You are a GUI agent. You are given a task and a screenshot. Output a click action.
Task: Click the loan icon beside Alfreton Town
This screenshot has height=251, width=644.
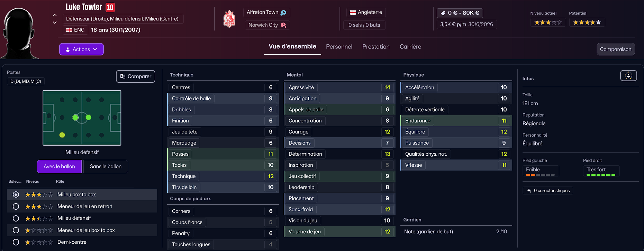click(283, 12)
